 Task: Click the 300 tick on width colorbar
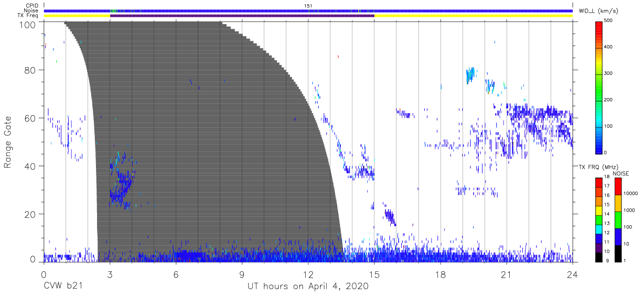click(x=608, y=73)
